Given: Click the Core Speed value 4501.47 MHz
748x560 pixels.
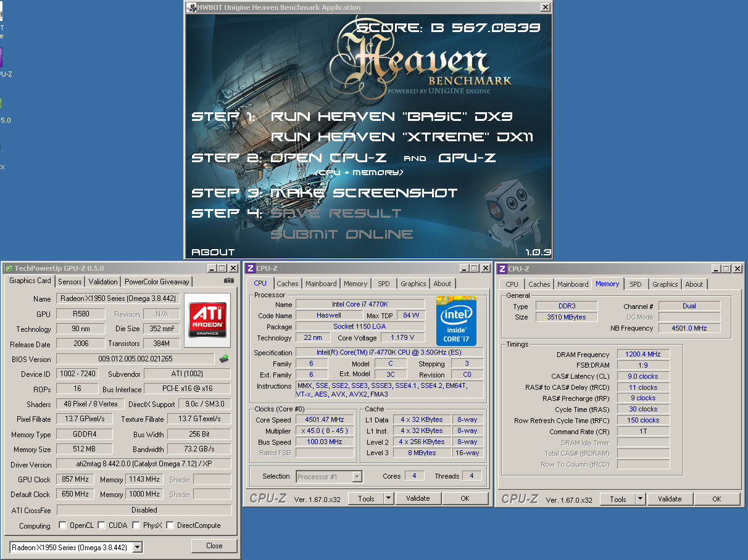Looking at the screenshot, I should (x=325, y=419).
